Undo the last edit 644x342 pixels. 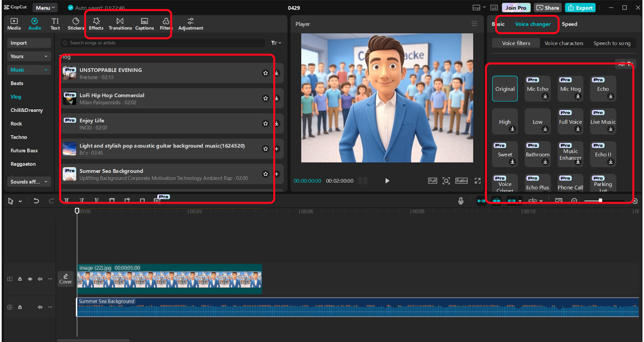click(36, 201)
